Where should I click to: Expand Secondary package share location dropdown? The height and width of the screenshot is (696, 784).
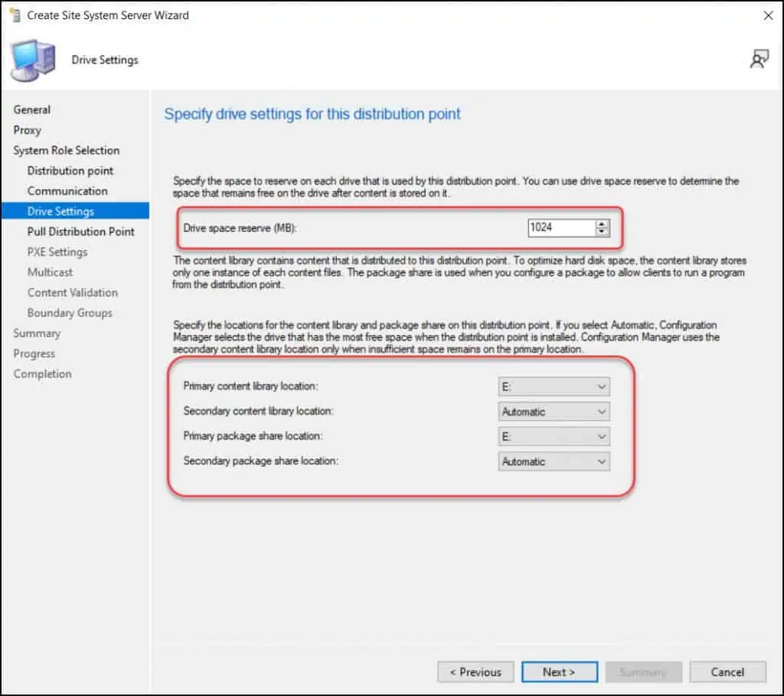[554, 462]
